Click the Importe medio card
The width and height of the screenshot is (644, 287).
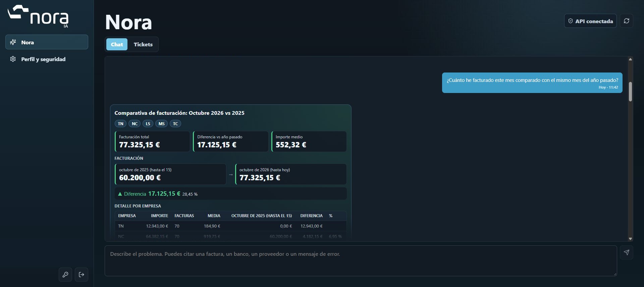(309, 141)
